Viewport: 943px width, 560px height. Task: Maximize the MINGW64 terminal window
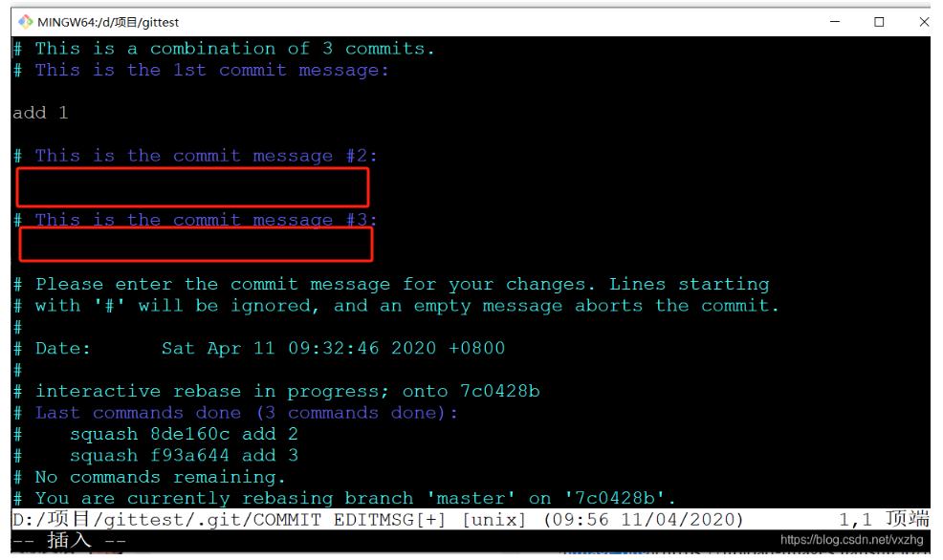879,22
